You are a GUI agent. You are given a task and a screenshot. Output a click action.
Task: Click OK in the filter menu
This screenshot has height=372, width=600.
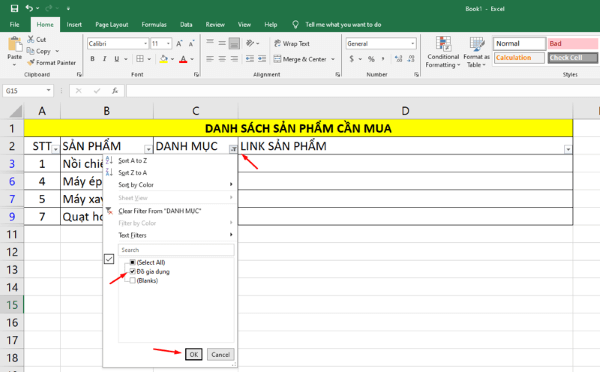coord(194,354)
